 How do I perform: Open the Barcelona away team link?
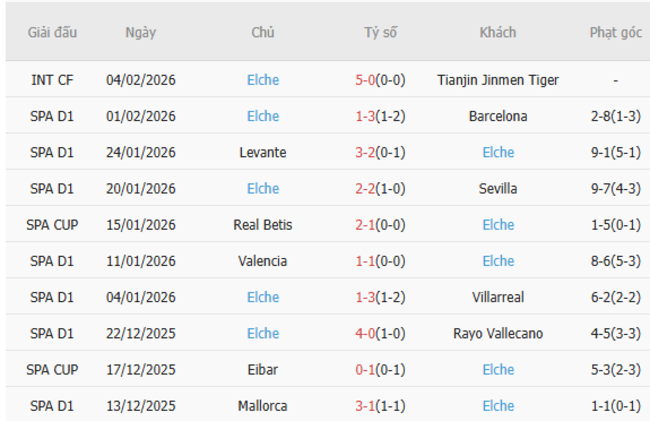[x=498, y=116]
